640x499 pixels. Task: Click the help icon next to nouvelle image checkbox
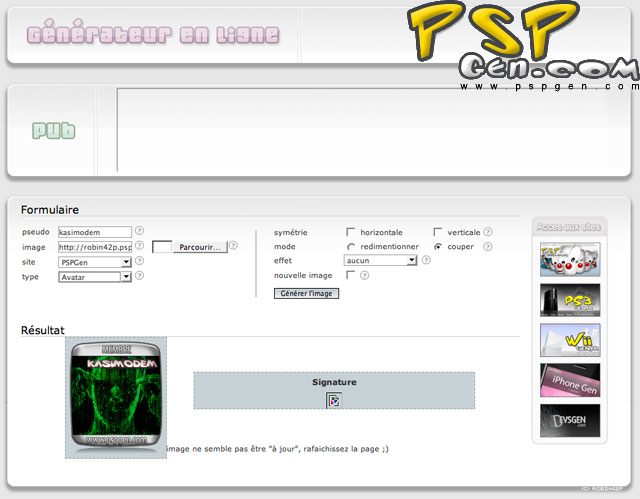364,275
